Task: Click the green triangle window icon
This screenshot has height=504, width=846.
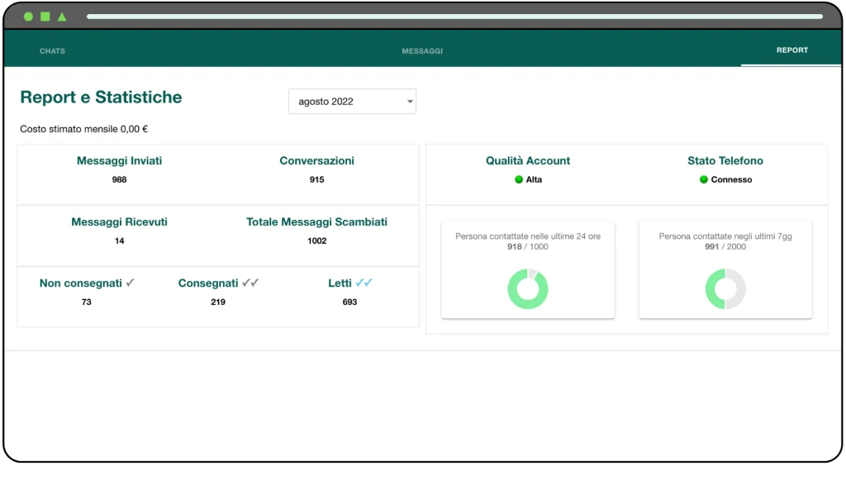Action: coord(62,17)
